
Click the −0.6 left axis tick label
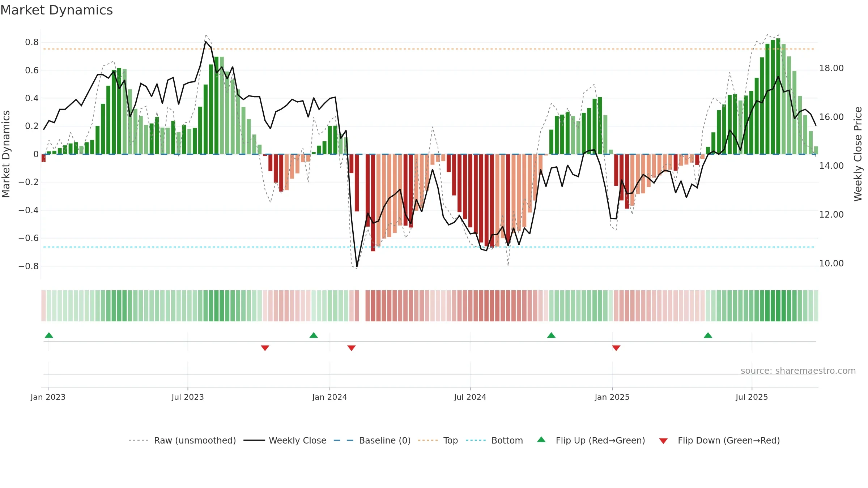point(29,238)
